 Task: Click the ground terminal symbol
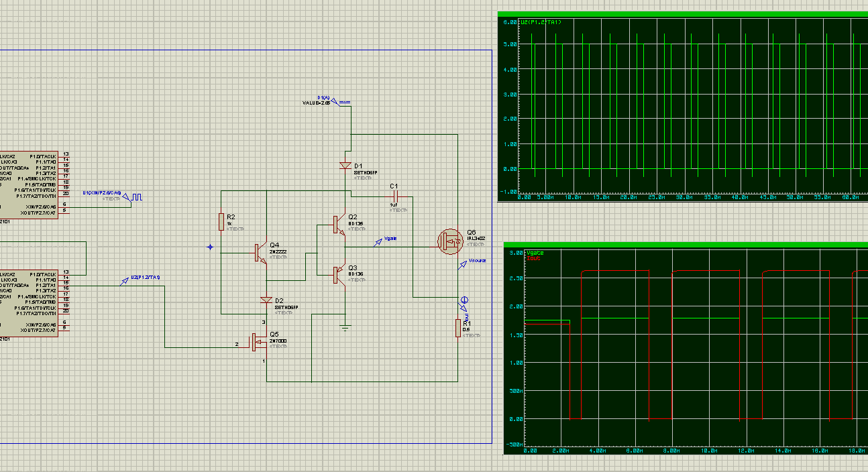point(345,327)
